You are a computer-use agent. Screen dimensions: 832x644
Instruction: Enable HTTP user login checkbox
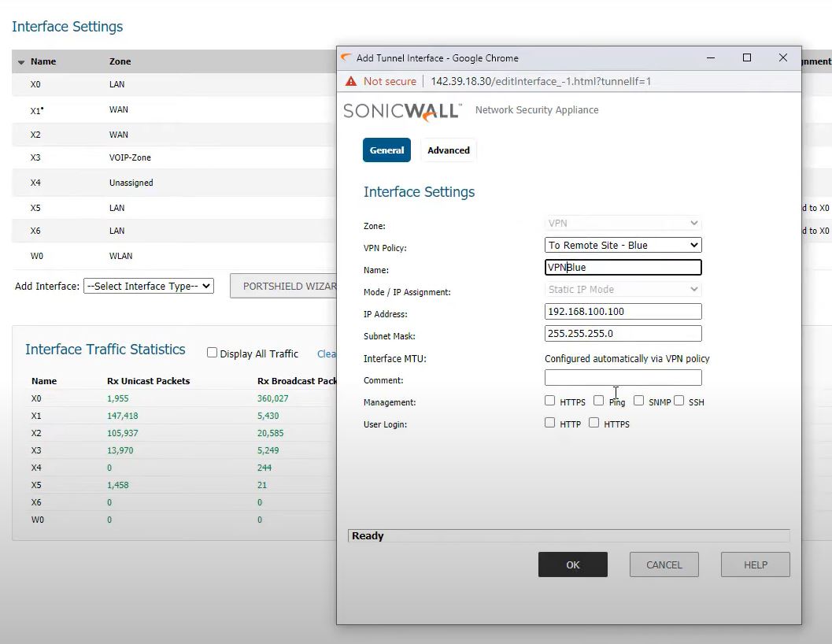point(550,423)
